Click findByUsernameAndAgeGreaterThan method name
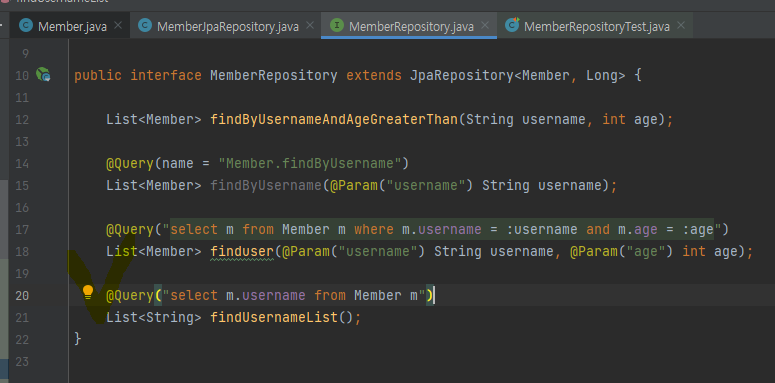Screen dimensions: 775x383 [334, 120]
